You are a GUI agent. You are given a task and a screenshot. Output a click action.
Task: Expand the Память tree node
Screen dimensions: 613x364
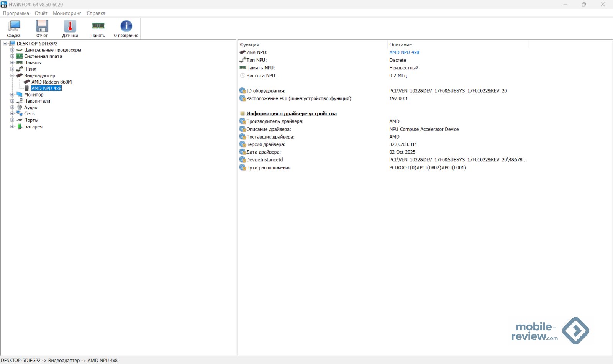pyautogui.click(x=12, y=62)
